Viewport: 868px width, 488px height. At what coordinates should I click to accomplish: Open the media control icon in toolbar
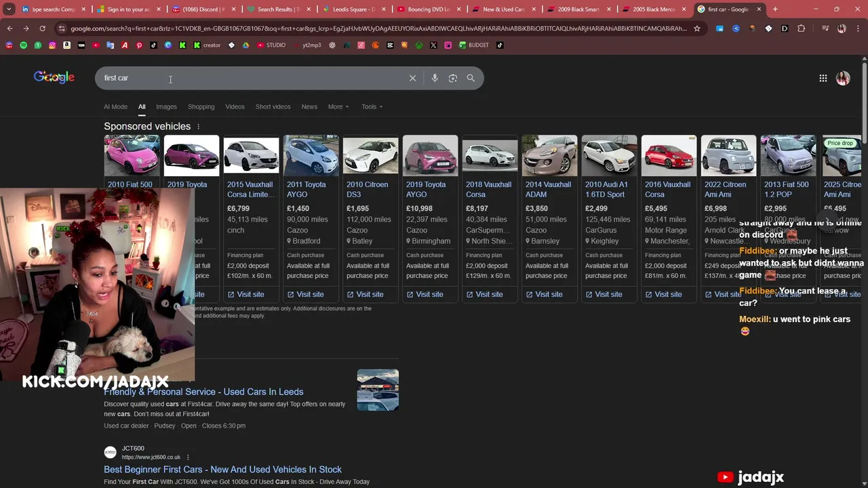(x=825, y=28)
